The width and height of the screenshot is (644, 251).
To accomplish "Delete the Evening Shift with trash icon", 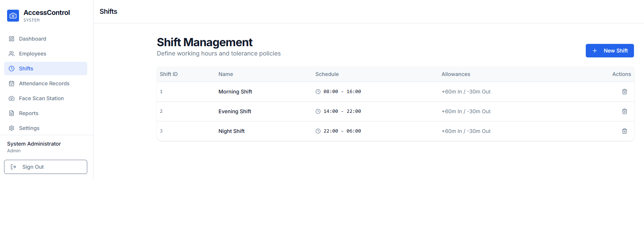I will [x=624, y=111].
